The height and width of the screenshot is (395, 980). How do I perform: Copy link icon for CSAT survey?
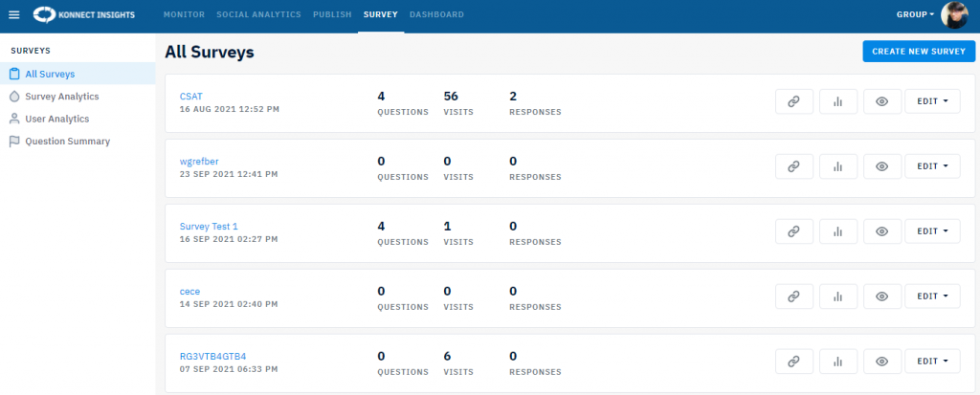tap(793, 101)
